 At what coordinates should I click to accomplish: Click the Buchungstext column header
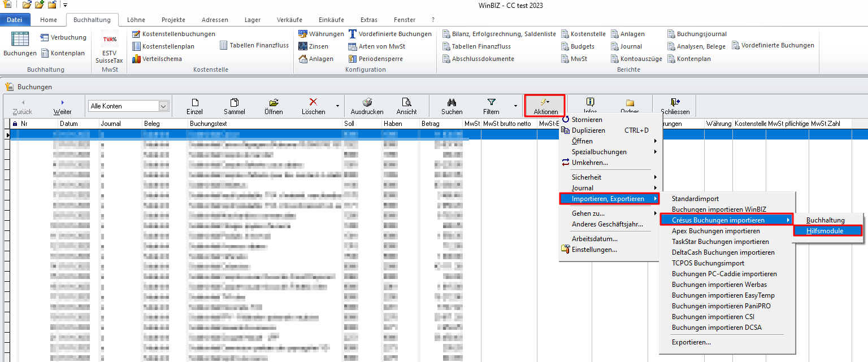209,123
